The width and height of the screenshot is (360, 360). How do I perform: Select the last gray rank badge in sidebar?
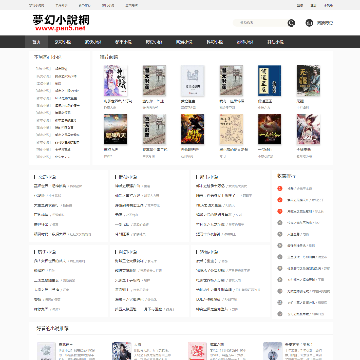coord(280,314)
